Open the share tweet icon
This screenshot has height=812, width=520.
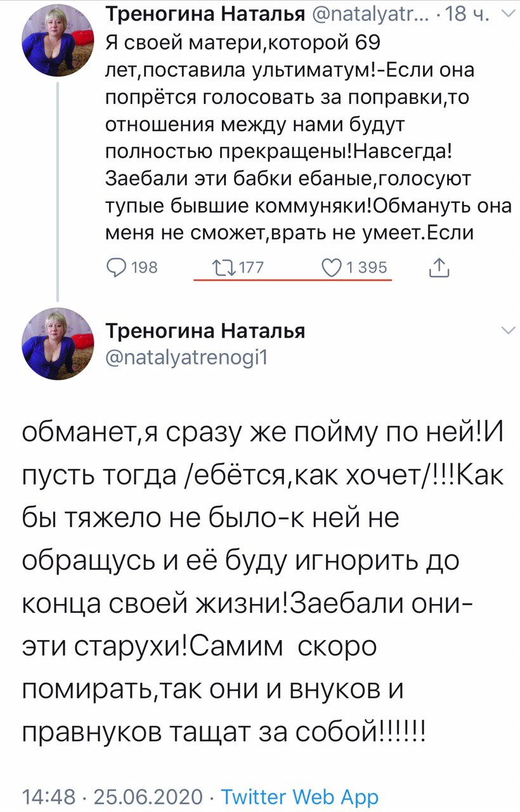[439, 268]
